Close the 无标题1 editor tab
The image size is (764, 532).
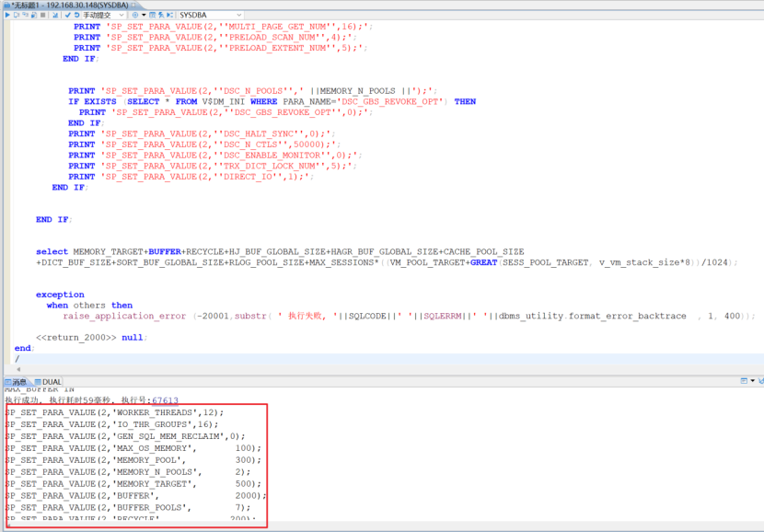pos(133,5)
